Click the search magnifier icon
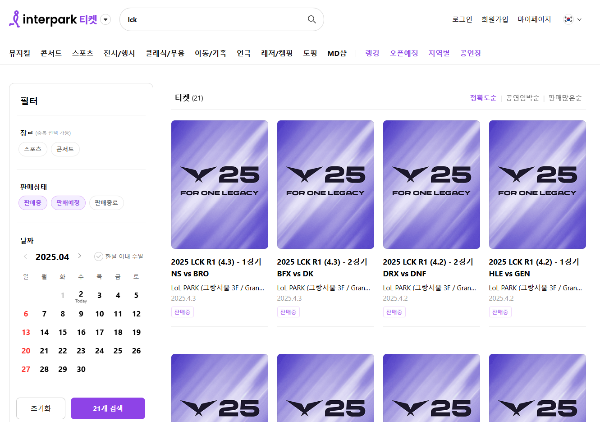600x422 pixels. pyautogui.click(x=312, y=19)
